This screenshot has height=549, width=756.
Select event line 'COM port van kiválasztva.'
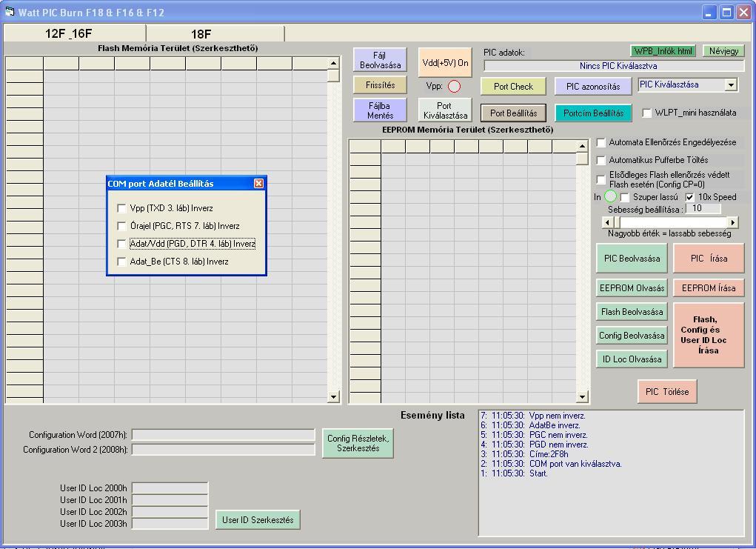click(x=575, y=464)
